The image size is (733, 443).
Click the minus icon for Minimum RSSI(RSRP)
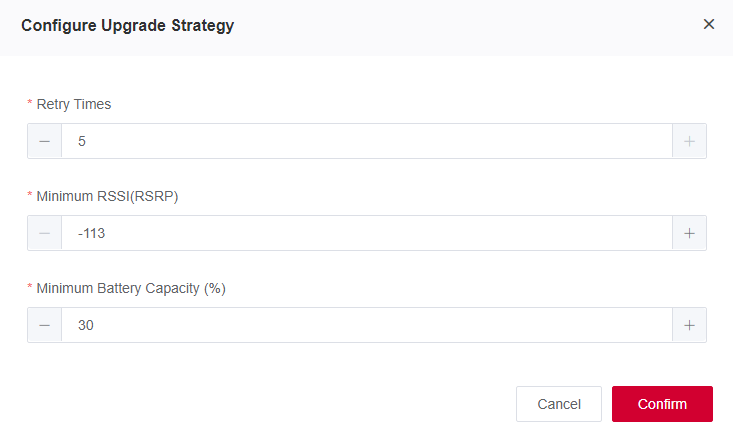click(x=44, y=233)
